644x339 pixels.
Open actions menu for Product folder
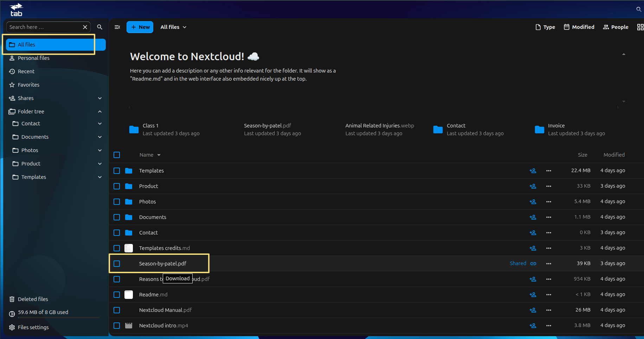(549, 186)
